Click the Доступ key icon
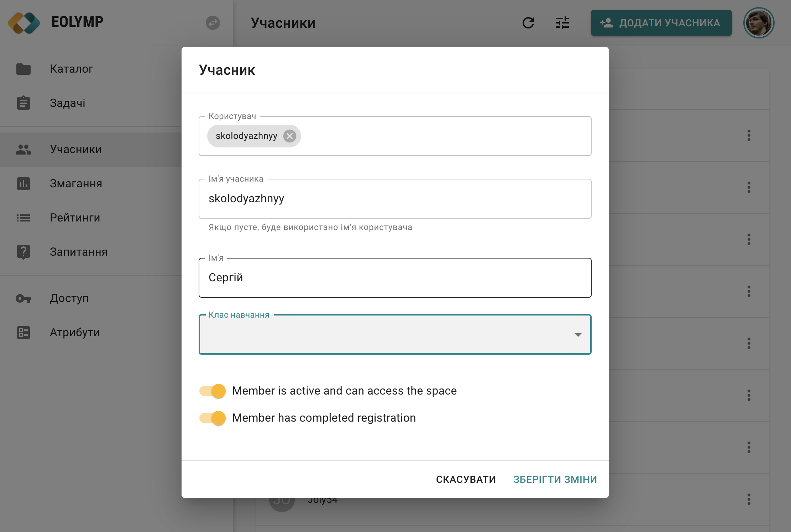791x532 pixels. tap(23, 298)
